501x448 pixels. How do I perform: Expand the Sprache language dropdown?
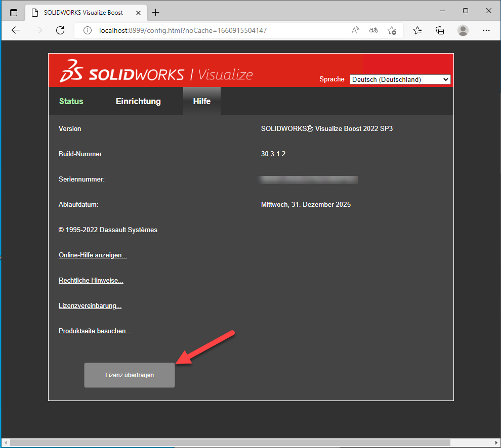[400, 79]
